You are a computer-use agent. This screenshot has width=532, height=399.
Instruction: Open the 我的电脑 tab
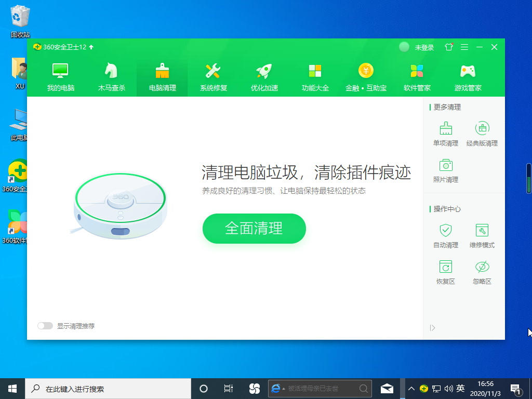60,77
